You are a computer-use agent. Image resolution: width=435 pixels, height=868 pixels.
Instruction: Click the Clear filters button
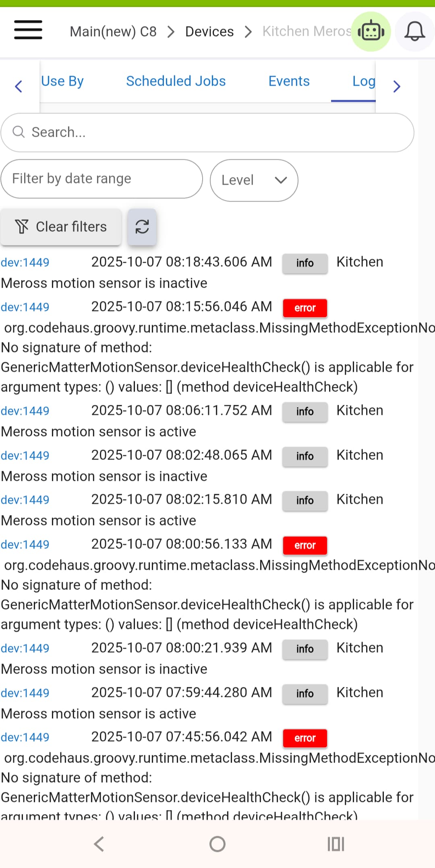pos(61,227)
